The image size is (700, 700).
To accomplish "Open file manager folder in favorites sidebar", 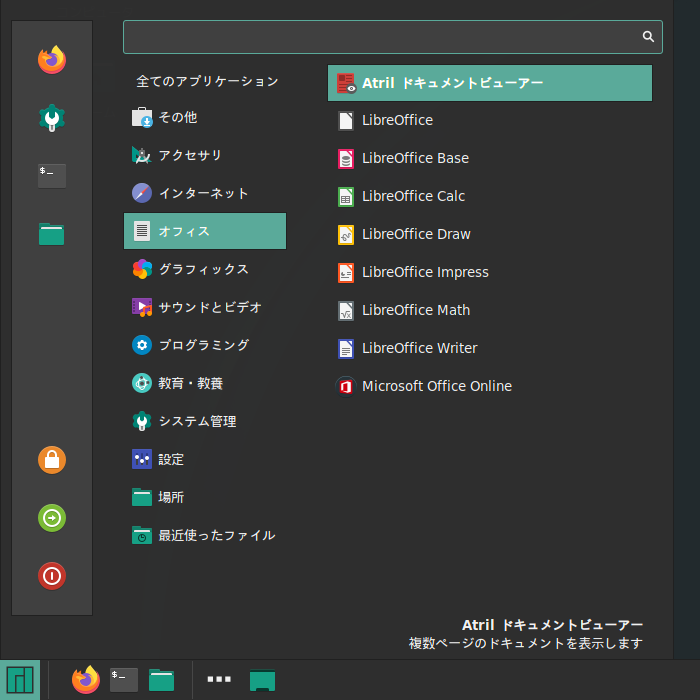I will coord(52,234).
